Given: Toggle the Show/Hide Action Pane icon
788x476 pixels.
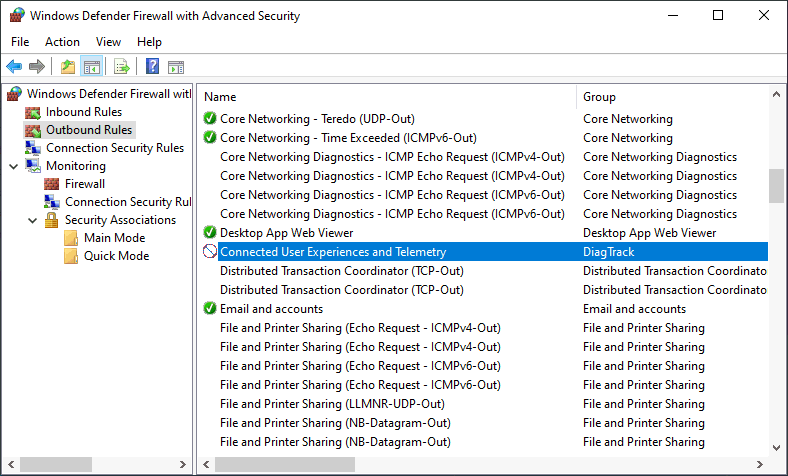Looking at the screenshot, I should 176,66.
